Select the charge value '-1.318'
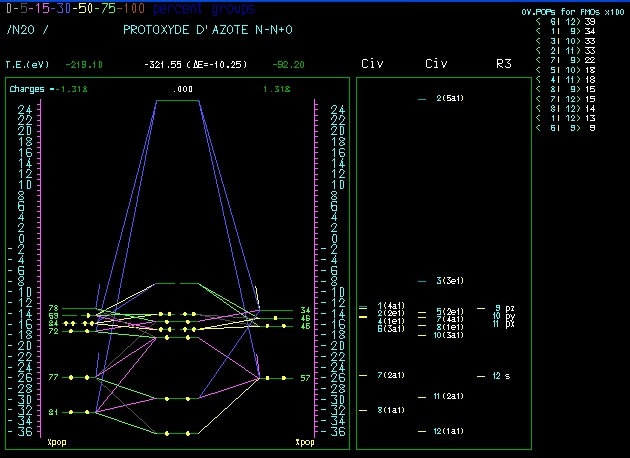 (x=72, y=89)
